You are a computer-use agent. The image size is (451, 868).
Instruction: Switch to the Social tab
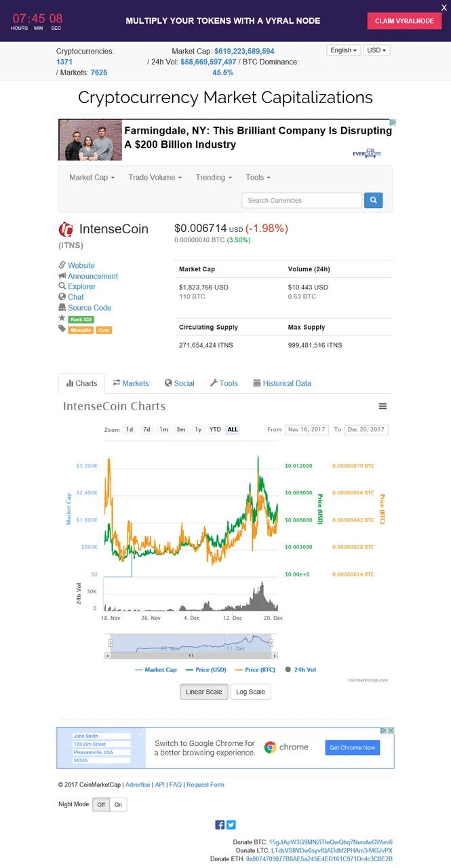pos(180,383)
